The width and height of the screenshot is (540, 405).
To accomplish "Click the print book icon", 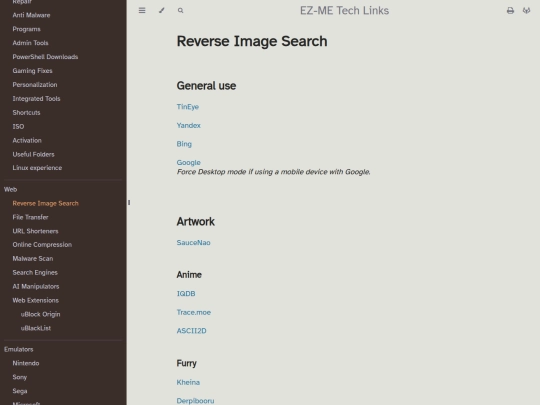I will pos(510,11).
